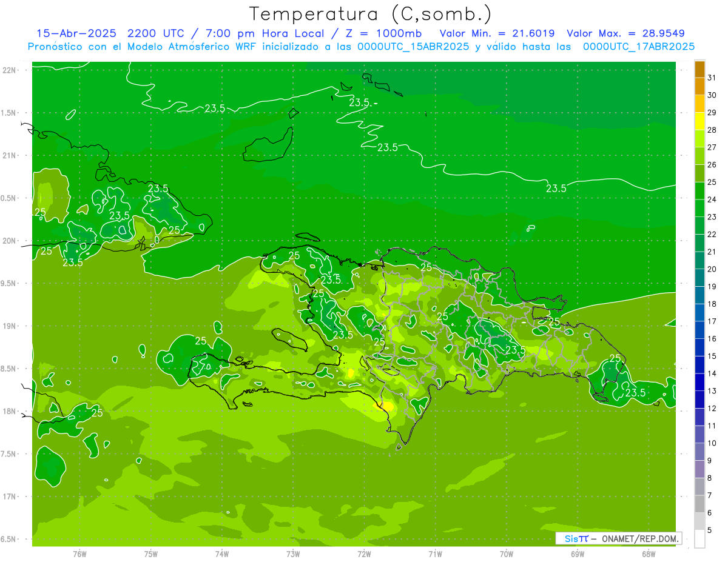This screenshot has width=728, height=562.
Task: Click the white swatch at the color scale bottom
Action: pyautogui.click(x=699, y=539)
